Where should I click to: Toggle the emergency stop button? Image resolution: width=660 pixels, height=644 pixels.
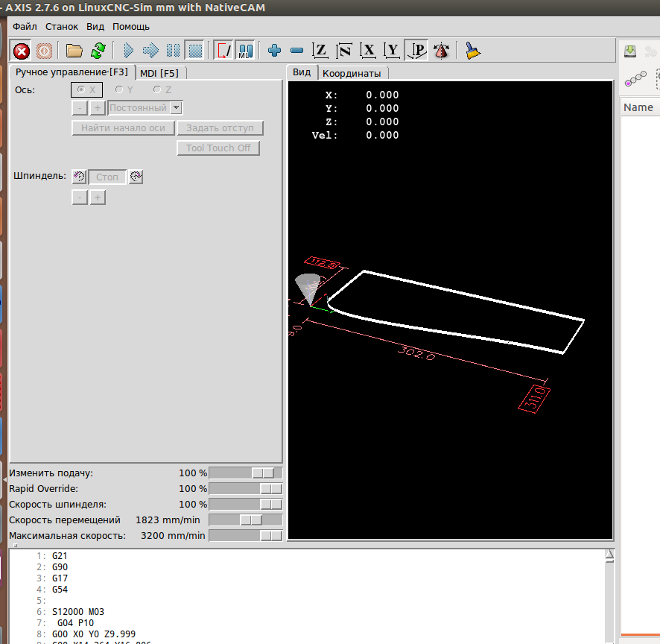(x=22, y=51)
